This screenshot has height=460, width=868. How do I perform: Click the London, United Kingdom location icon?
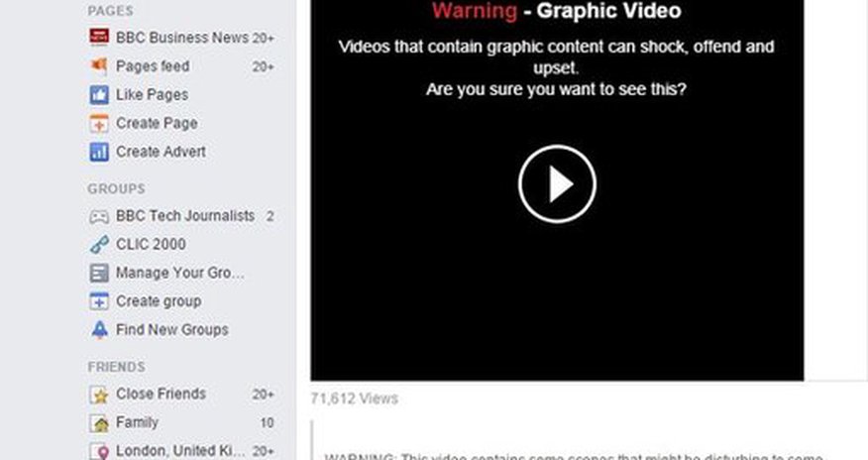[x=99, y=452]
